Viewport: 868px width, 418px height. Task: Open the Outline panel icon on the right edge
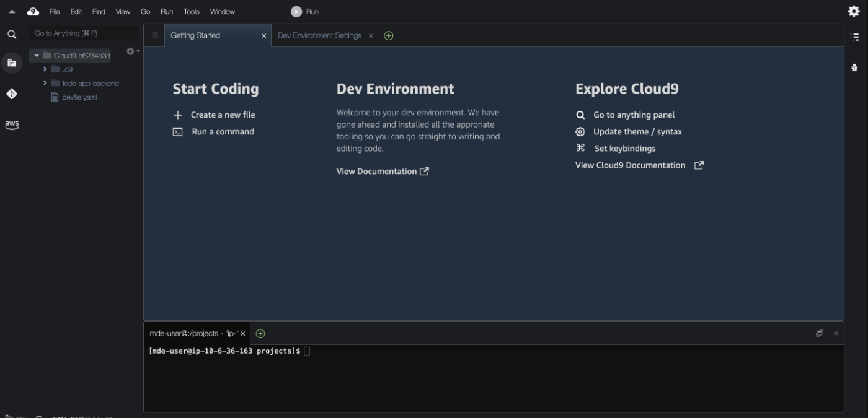pyautogui.click(x=855, y=37)
